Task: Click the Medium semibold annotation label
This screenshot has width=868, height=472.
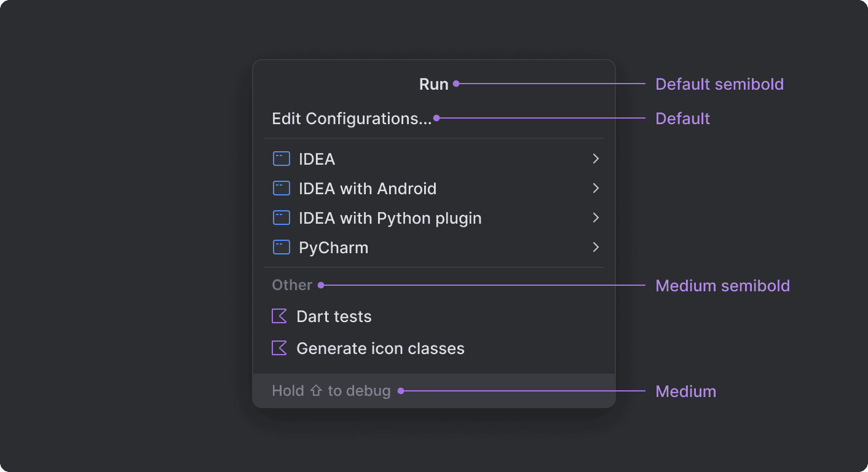Action: [722, 286]
